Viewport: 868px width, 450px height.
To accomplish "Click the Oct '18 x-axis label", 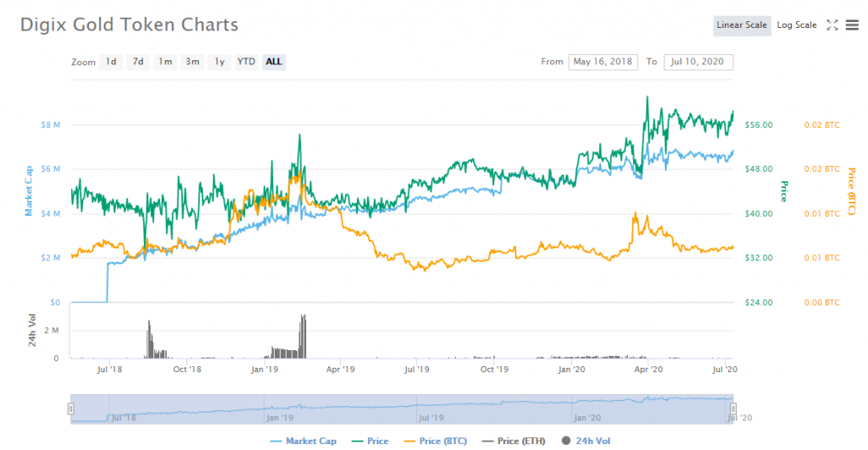I will [187, 369].
